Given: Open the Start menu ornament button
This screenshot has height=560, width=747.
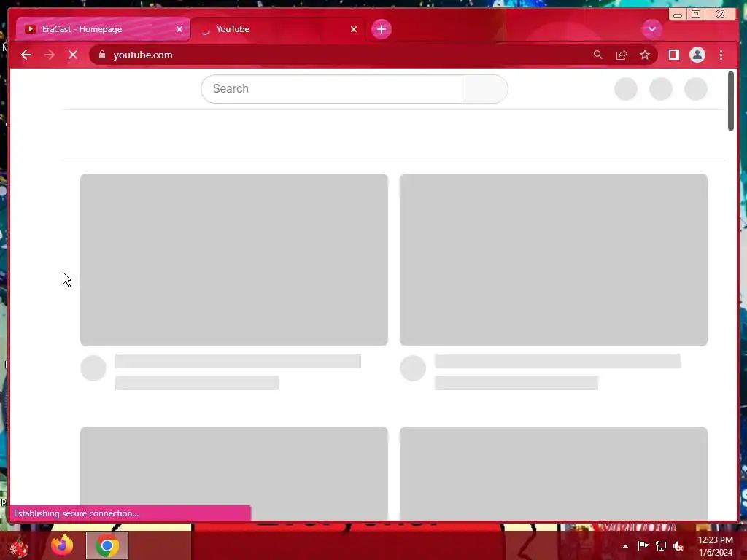Looking at the screenshot, I should [19, 547].
